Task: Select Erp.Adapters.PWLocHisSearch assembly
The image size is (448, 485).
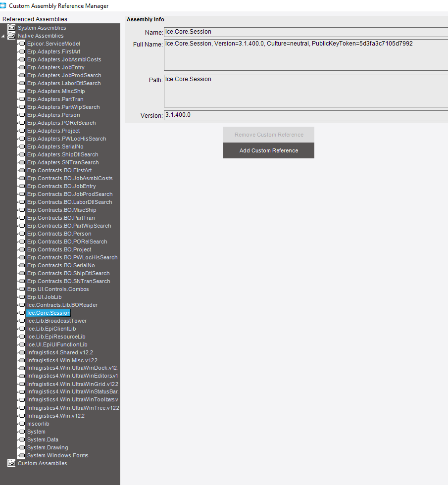Action: click(66, 139)
